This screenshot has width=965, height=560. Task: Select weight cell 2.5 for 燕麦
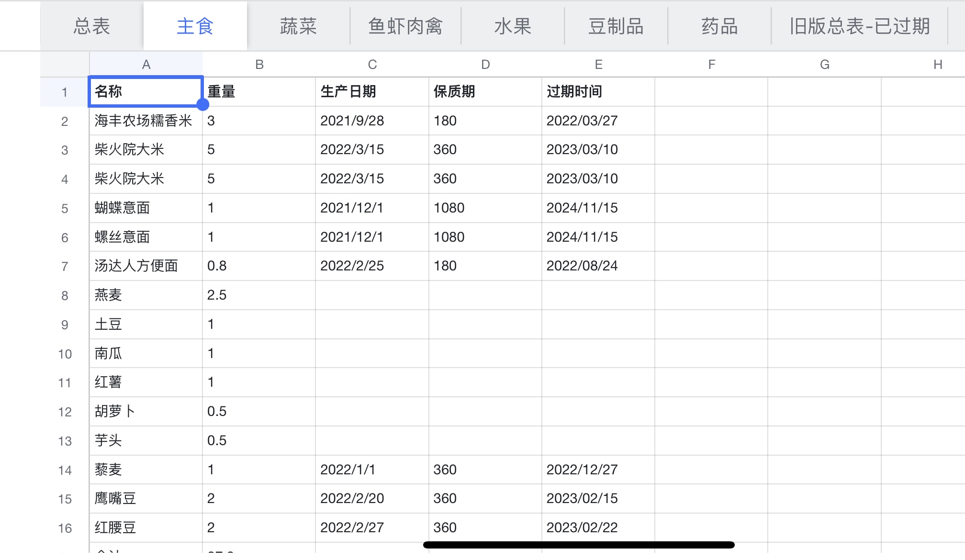tap(258, 295)
